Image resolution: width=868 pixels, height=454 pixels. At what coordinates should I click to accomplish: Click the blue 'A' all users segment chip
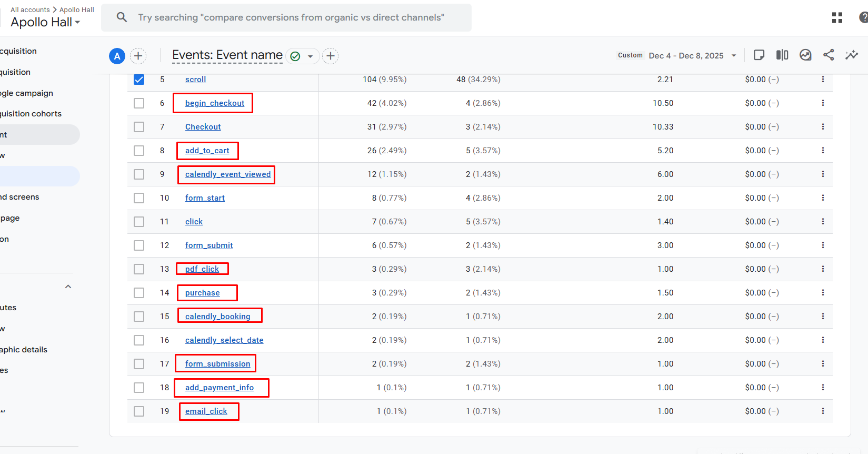click(x=117, y=56)
